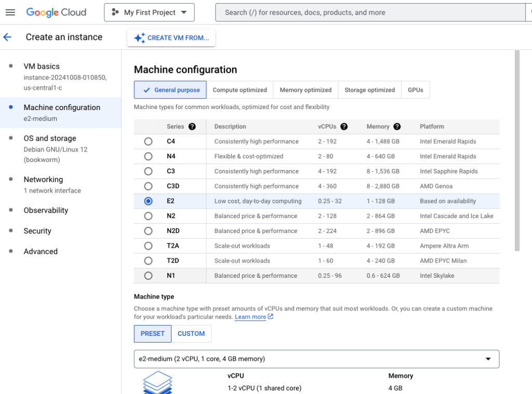Click '4 - 1,488 GB' memory cell

[x=383, y=141]
